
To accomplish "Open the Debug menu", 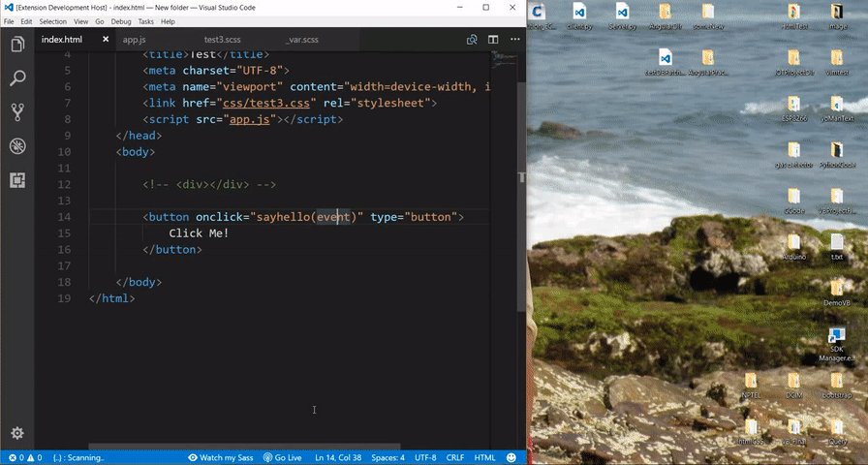I will tap(121, 21).
